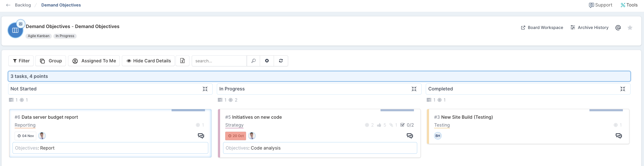
Task: Click the magnifier search icon
Action: pos(254,61)
